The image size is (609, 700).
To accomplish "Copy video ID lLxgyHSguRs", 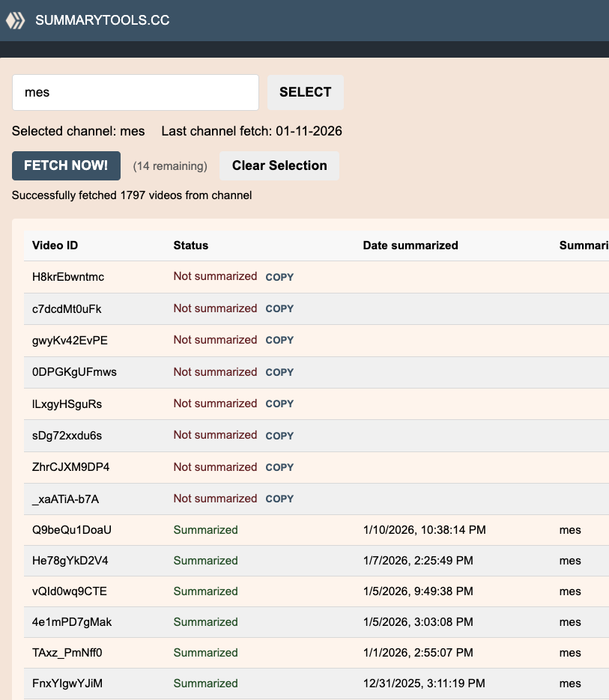I will (279, 404).
